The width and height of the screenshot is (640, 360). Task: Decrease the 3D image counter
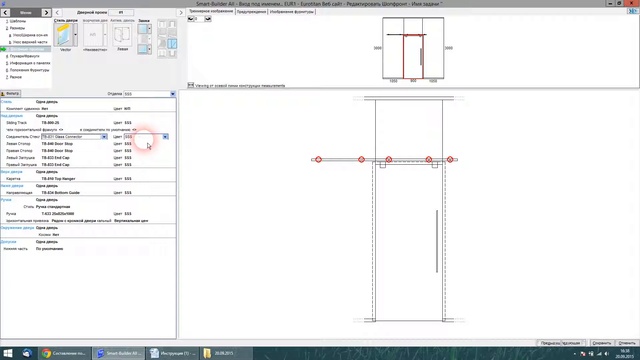pyautogui.click(x=191, y=19)
